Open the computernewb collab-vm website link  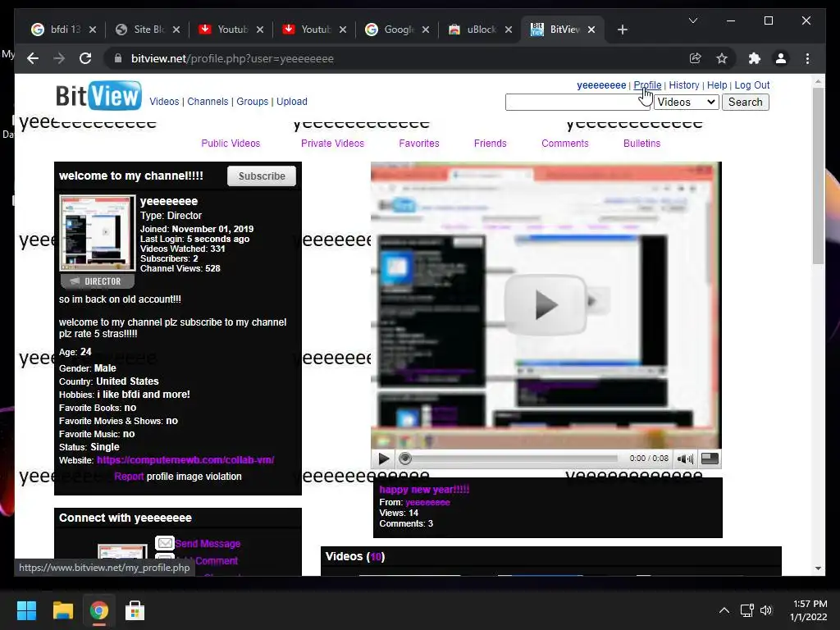point(185,459)
